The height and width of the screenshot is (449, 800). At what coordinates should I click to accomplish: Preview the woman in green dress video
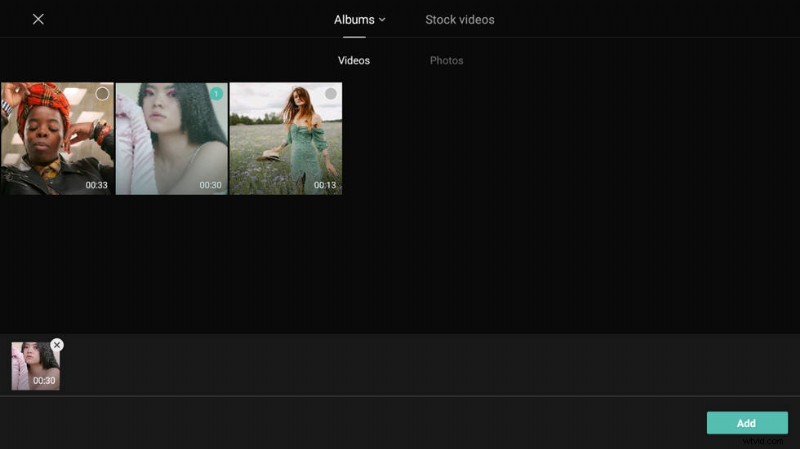click(x=285, y=140)
